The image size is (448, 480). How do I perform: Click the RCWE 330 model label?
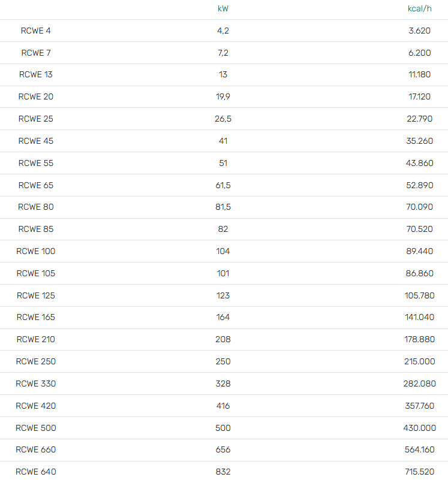pos(36,384)
